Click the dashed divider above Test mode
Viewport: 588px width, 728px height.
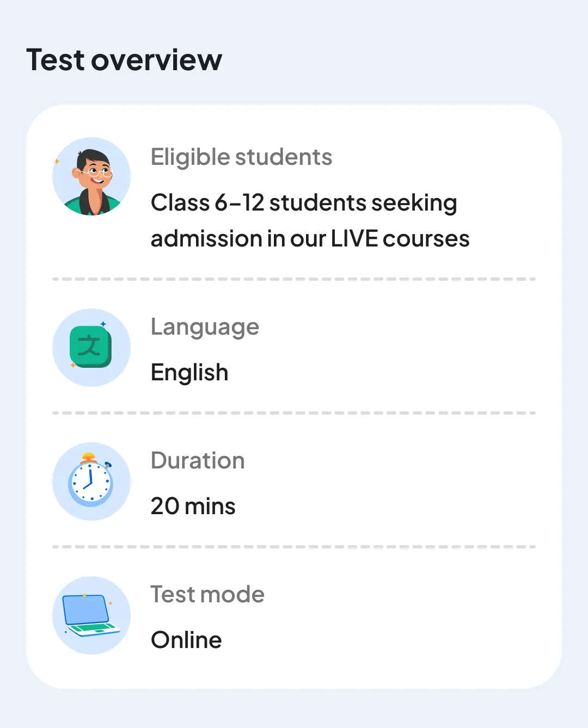[294, 547]
